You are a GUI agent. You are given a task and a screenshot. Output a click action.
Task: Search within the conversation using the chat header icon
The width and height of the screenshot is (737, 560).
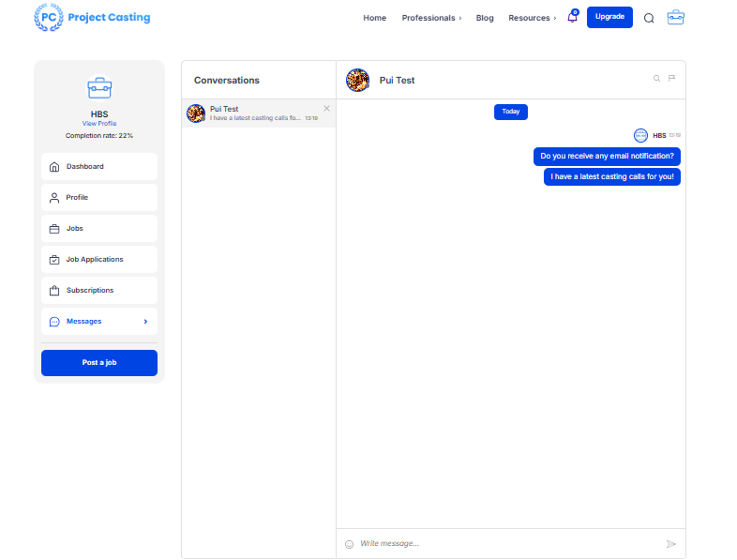coord(656,79)
